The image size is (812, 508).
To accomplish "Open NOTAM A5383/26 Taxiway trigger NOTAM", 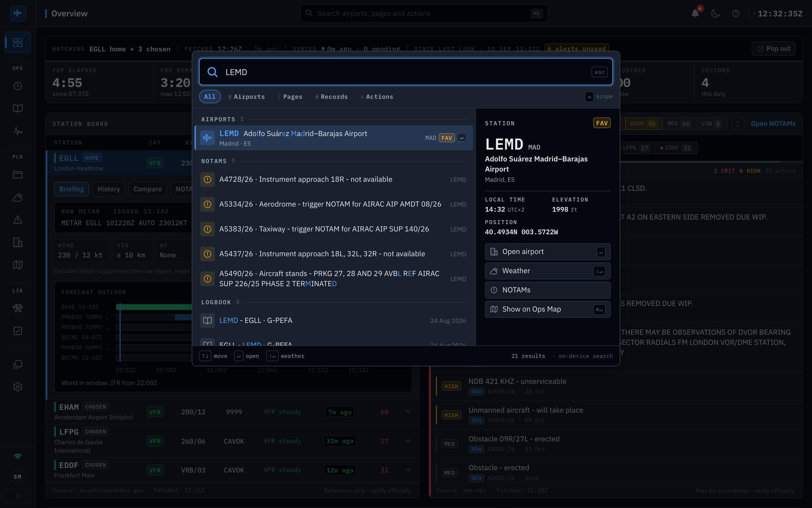I will tap(334, 229).
